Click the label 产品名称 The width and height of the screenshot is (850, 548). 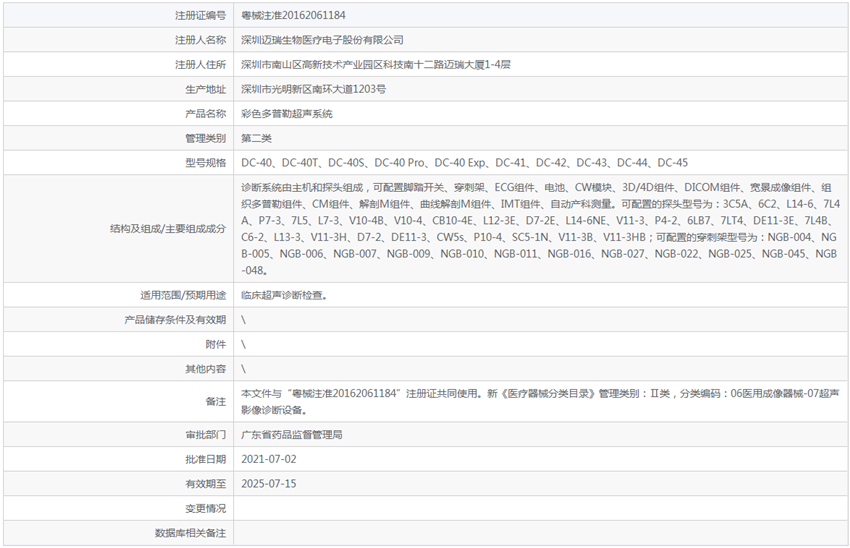[205, 114]
